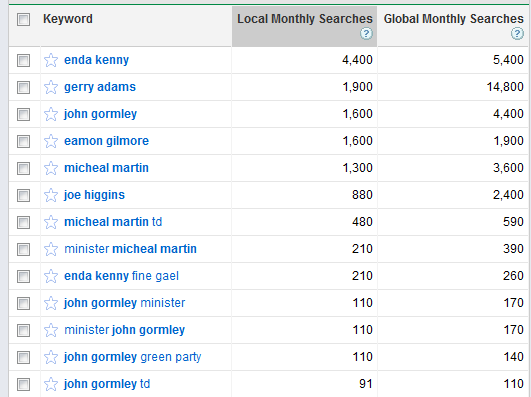Check the box for john gormley td
The image size is (531, 397).
pos(24,384)
